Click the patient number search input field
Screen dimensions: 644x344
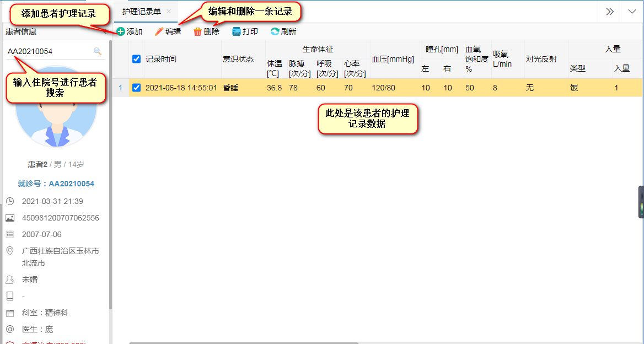click(x=49, y=51)
